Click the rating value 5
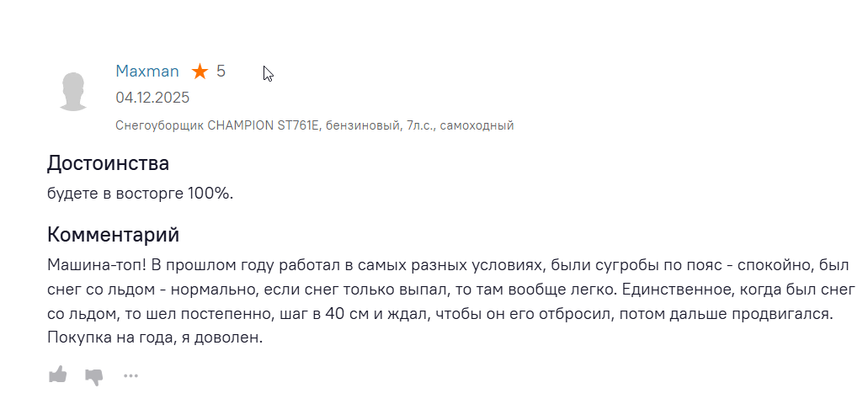868x404 pixels. tap(221, 72)
